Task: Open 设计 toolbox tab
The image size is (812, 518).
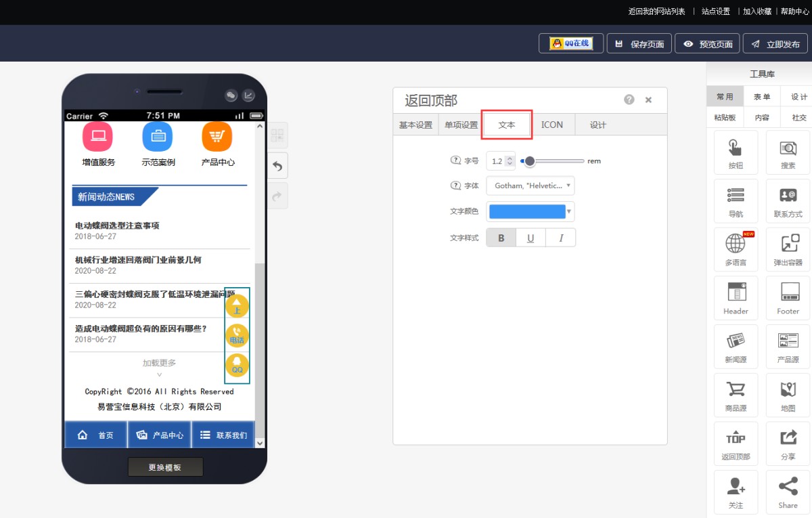Action: pos(799,97)
